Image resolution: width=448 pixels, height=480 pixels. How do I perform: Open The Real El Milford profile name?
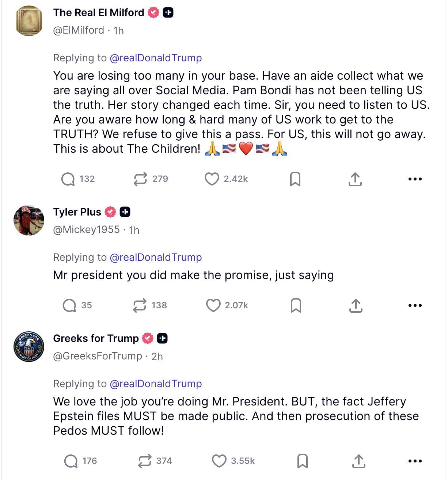[x=99, y=13]
